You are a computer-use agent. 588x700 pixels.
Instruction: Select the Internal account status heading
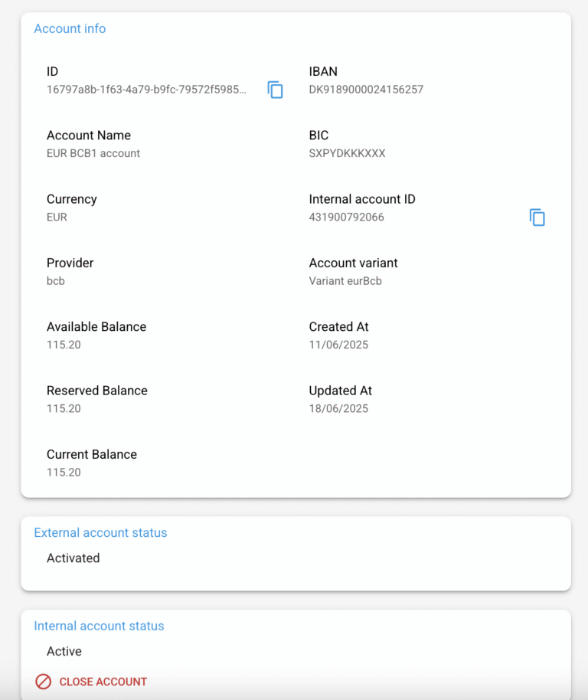pyautogui.click(x=99, y=626)
